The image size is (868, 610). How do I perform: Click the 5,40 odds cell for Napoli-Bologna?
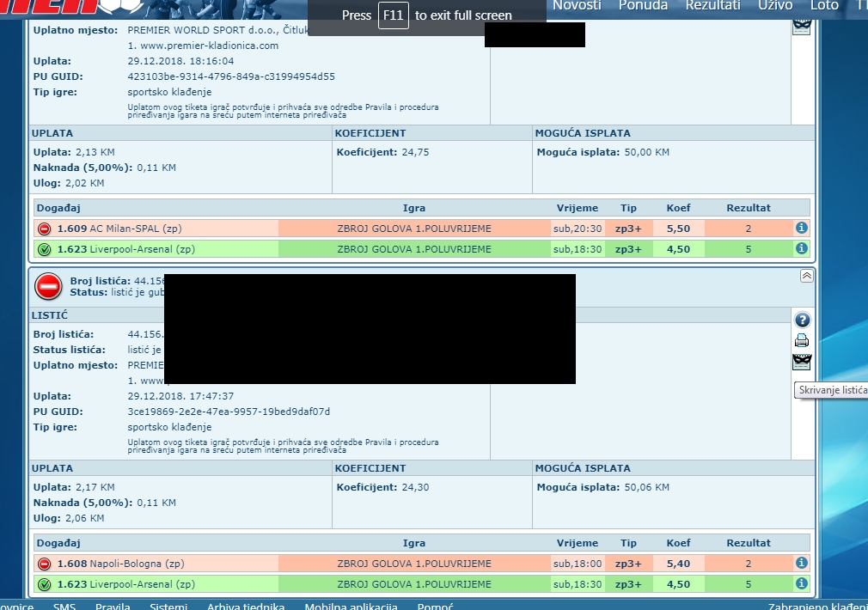point(678,564)
